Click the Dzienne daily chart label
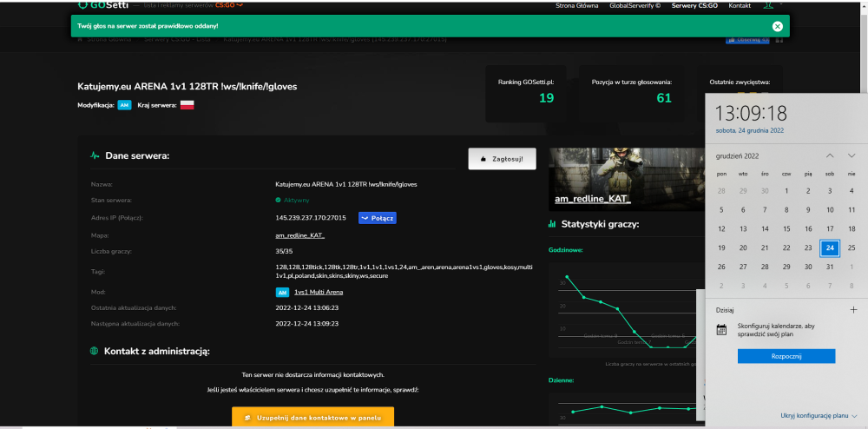The image size is (868, 429). pos(561,380)
